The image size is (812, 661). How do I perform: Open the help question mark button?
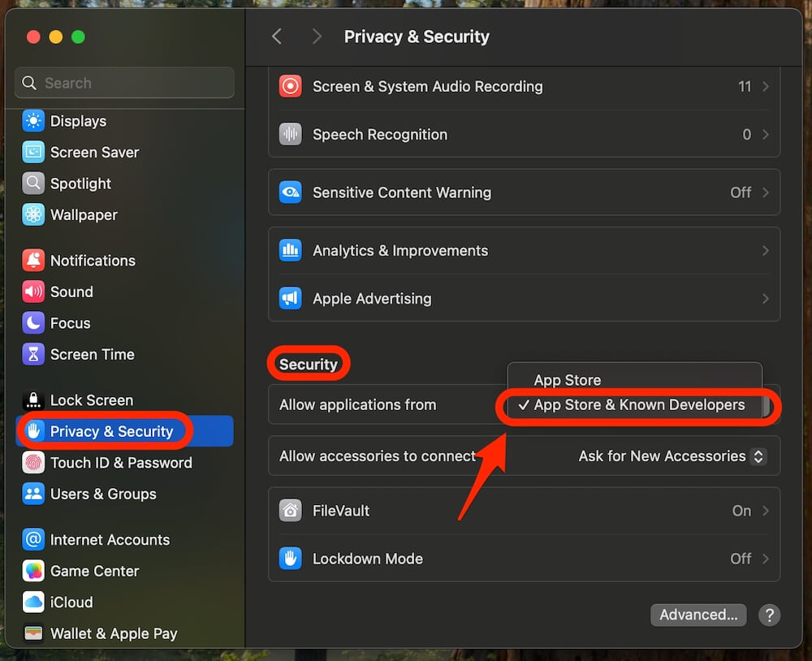click(769, 615)
